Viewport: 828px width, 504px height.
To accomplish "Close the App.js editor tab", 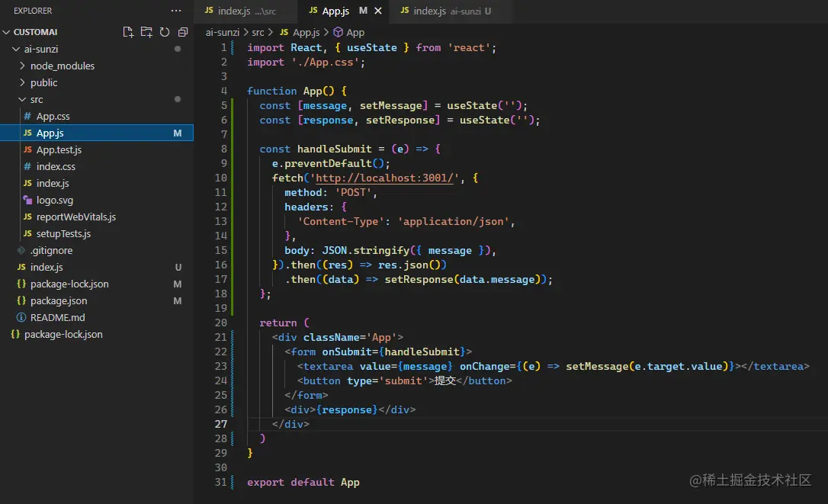I will pyautogui.click(x=378, y=11).
